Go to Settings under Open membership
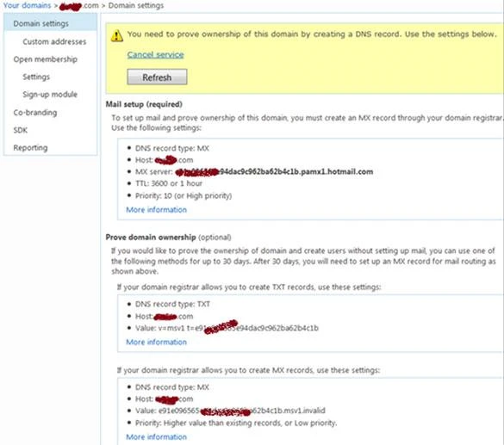Image resolution: width=504 pixels, height=445 pixels. (36, 77)
